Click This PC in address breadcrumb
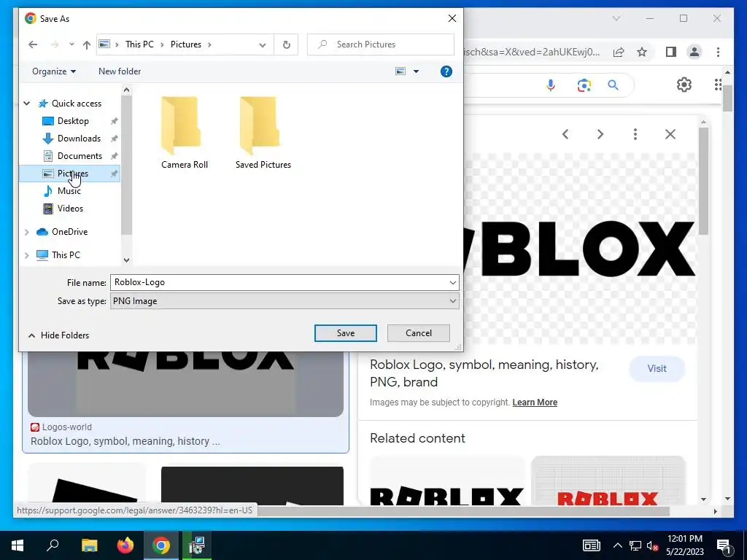This screenshot has width=747, height=560. 139,44
